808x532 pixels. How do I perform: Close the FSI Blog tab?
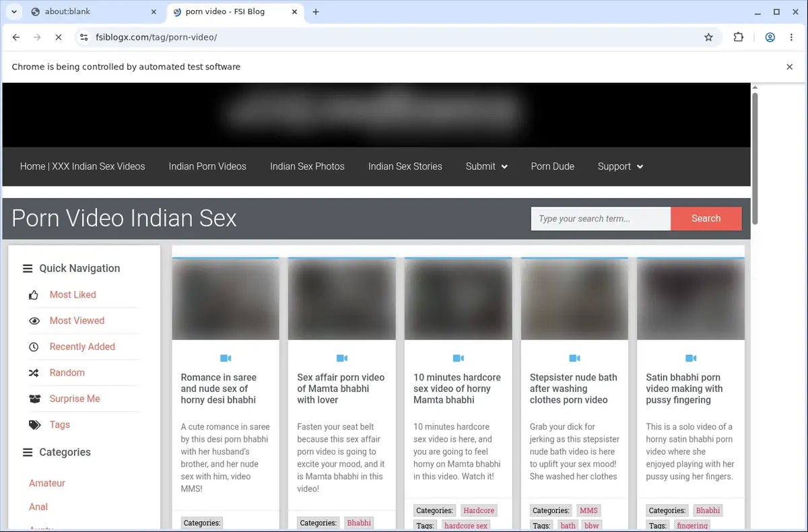[x=295, y=11]
